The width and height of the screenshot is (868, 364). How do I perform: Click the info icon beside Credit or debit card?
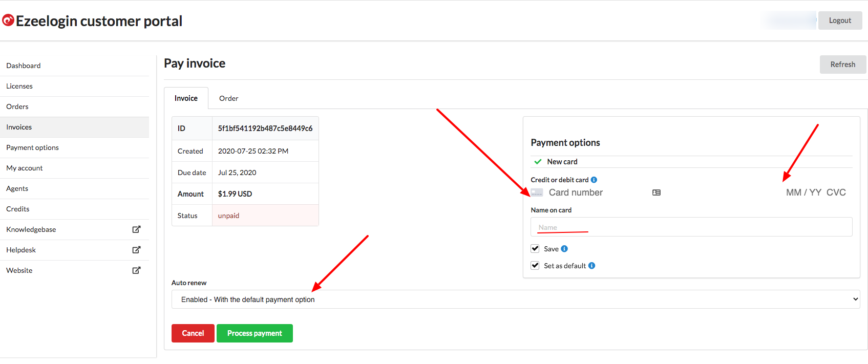coord(594,180)
